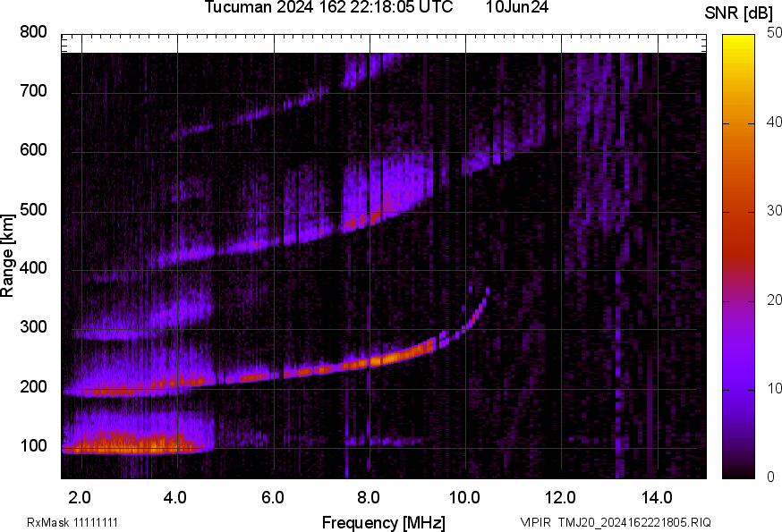Click the frequency tick label '10.0'
The height and width of the screenshot is (532, 782).
point(464,498)
